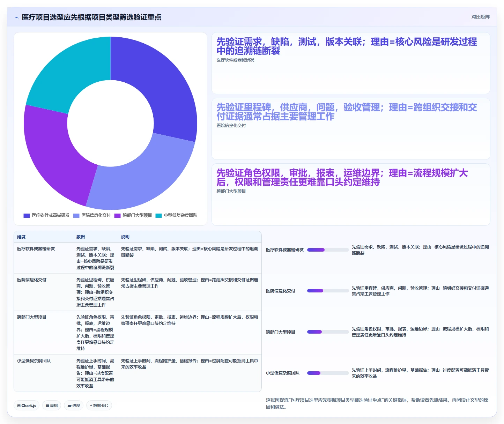Click the 表格 tag chip
Screen dimensions: 504x424
[52, 406]
